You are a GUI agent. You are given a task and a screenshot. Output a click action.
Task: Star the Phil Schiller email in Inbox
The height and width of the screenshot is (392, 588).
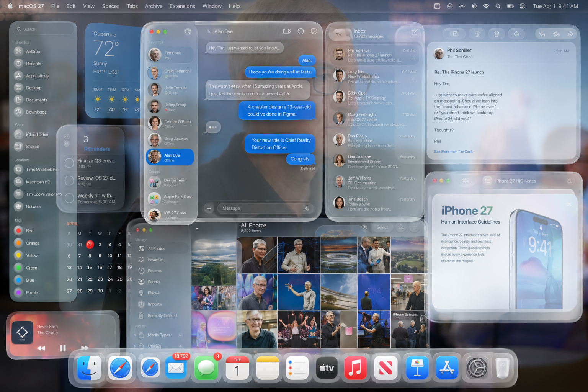pos(413,57)
